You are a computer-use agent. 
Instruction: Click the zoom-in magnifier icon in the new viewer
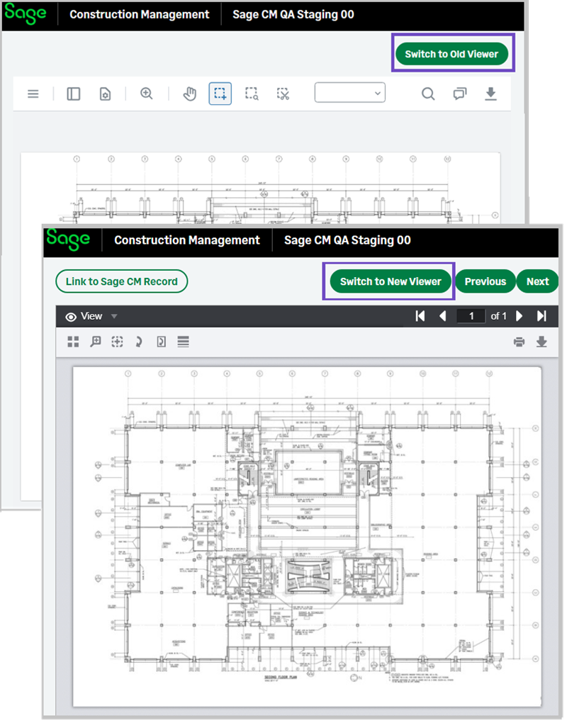[146, 94]
